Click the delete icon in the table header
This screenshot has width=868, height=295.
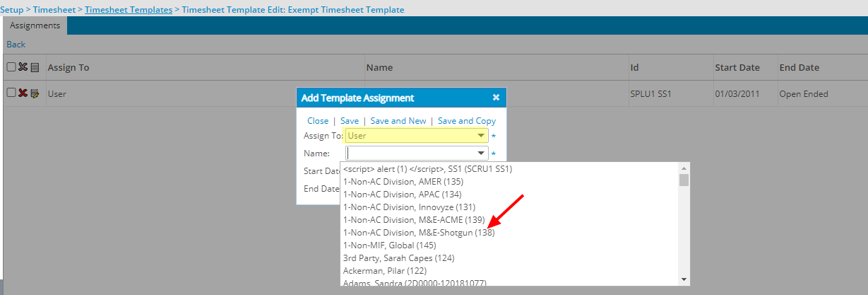coord(23,67)
